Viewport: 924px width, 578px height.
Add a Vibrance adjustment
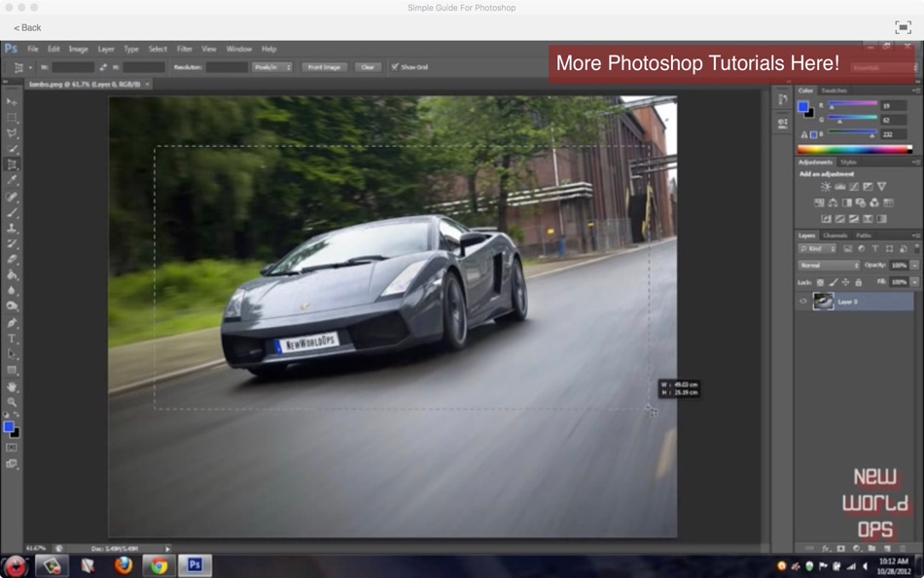tap(881, 187)
